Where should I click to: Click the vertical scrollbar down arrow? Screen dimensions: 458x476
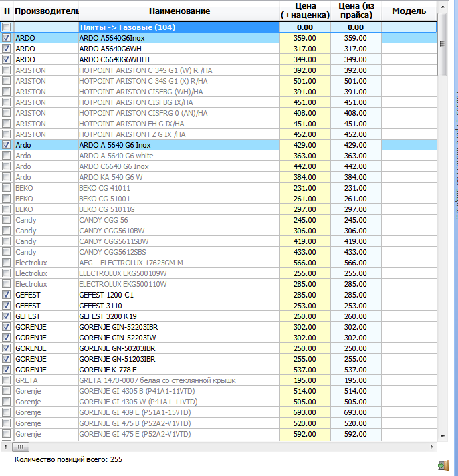443,437
